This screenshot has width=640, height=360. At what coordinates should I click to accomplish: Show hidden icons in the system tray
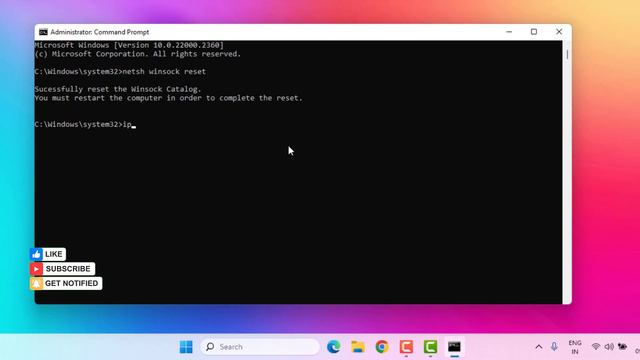point(539,347)
